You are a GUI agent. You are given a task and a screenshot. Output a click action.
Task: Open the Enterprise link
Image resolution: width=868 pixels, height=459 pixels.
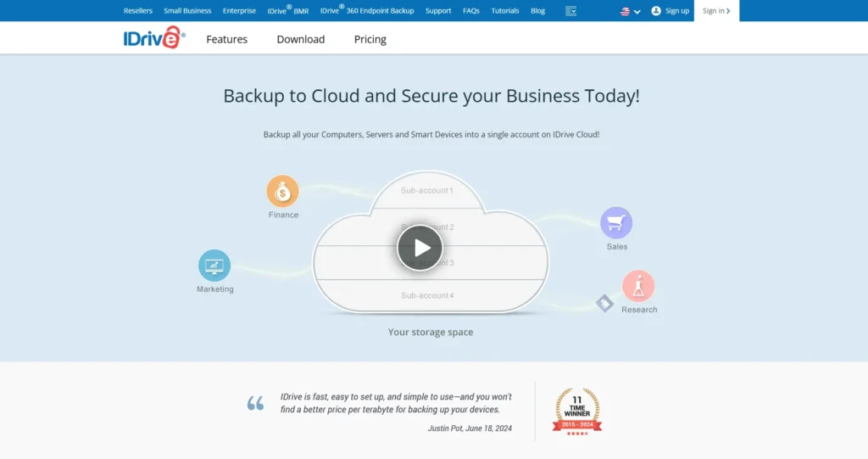point(239,11)
